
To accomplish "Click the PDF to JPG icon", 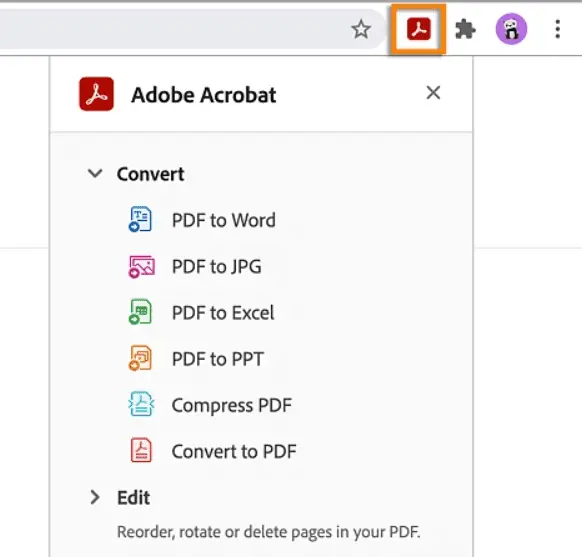I will click(x=141, y=266).
